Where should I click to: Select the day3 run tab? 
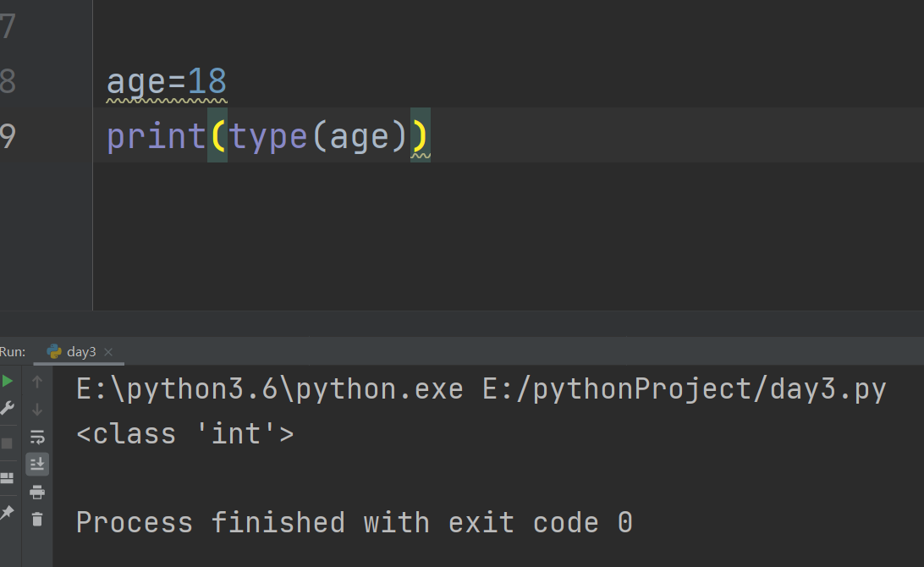coord(80,352)
